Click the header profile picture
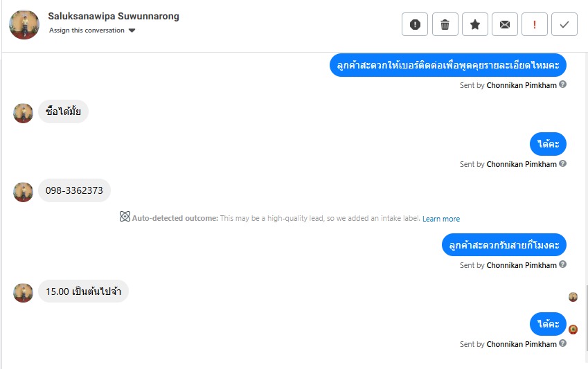 [24, 24]
